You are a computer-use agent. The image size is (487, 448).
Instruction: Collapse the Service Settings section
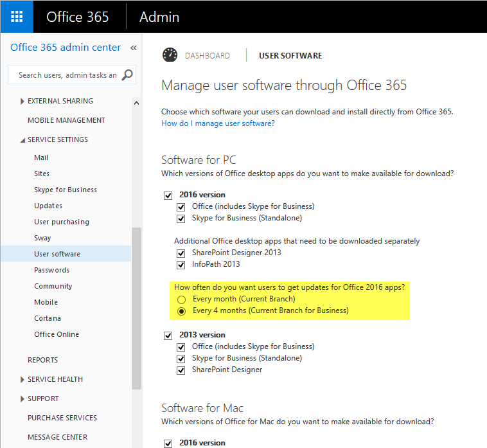tap(22, 140)
